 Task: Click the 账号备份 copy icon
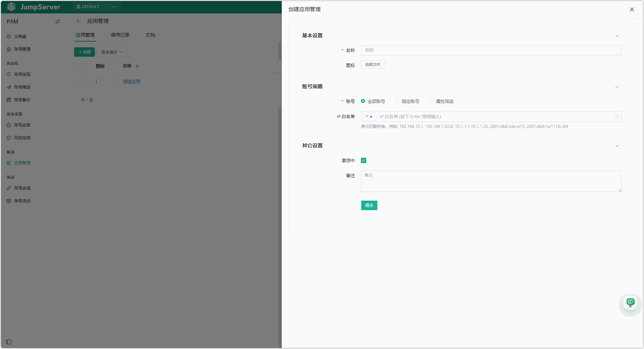click(x=9, y=100)
